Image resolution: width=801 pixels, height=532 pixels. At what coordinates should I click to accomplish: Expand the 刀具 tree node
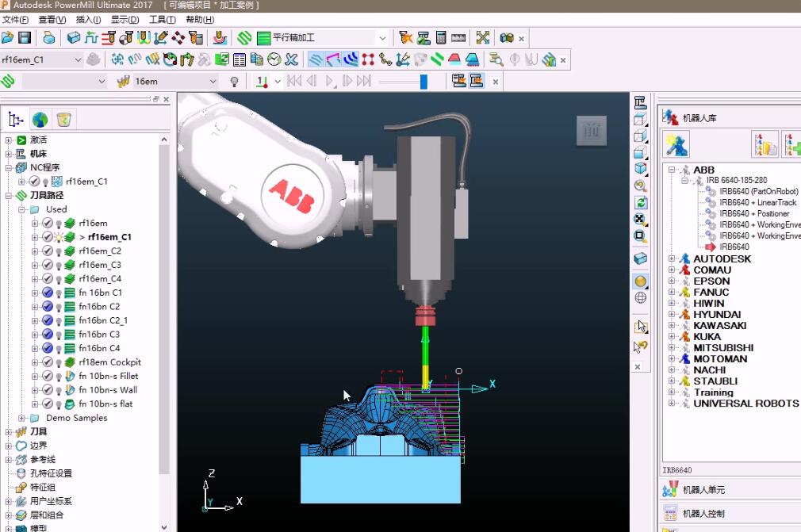tap(8, 432)
